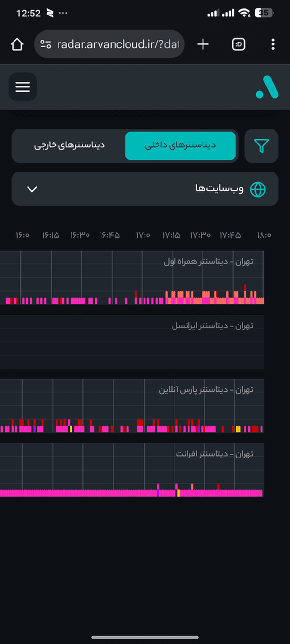Go to browser home page
The image size is (290, 644).
[x=17, y=44]
